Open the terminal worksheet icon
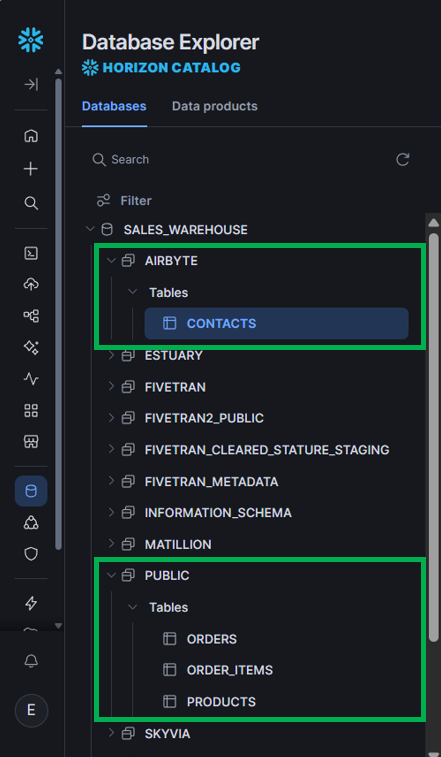This screenshot has width=441, height=757. click(x=31, y=253)
